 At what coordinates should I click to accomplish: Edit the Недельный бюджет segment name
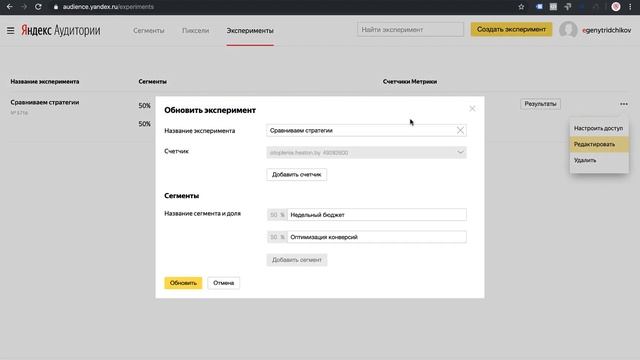coord(377,215)
